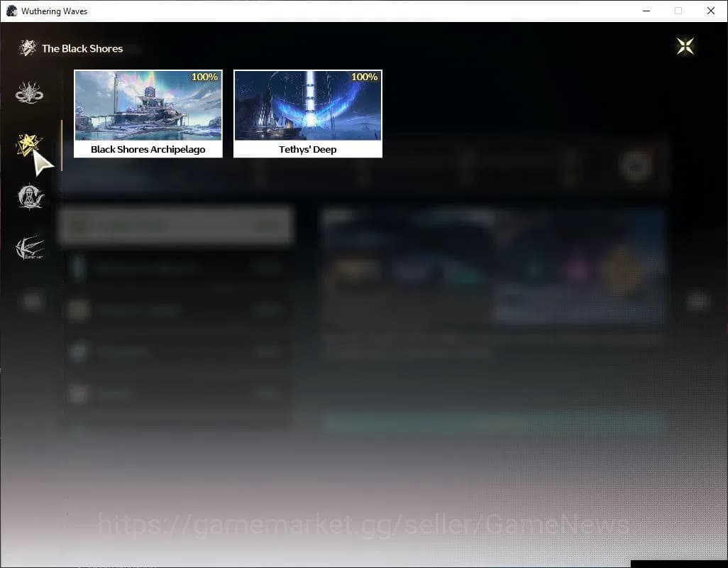
Task: Select the topmost faction emblem in the sidebar
Action: [x=28, y=92]
